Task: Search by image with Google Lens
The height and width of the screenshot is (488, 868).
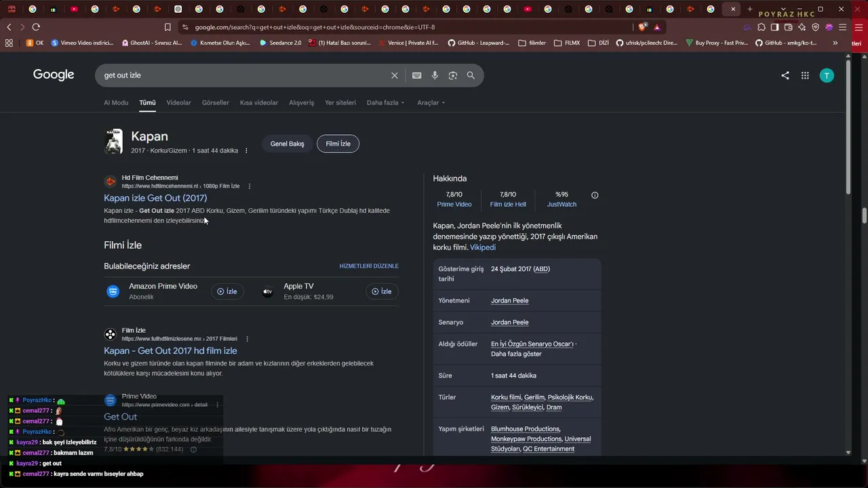Action: coord(453,75)
